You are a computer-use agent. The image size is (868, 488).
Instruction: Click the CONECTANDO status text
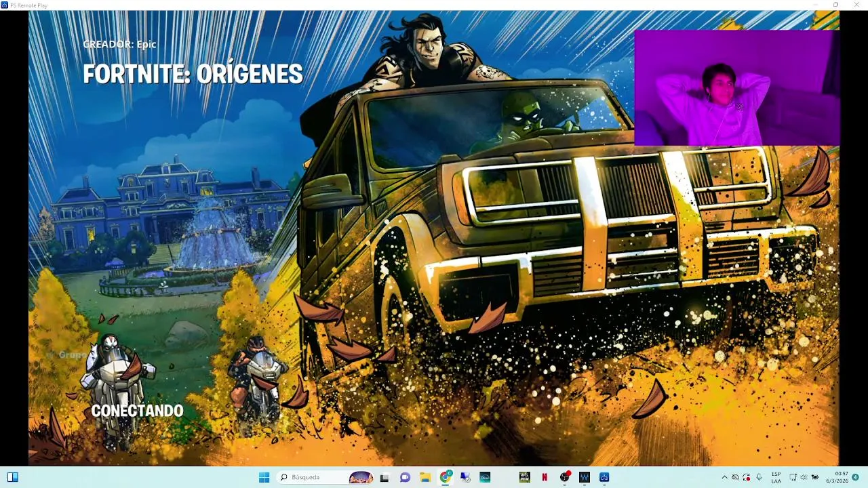pyautogui.click(x=137, y=411)
